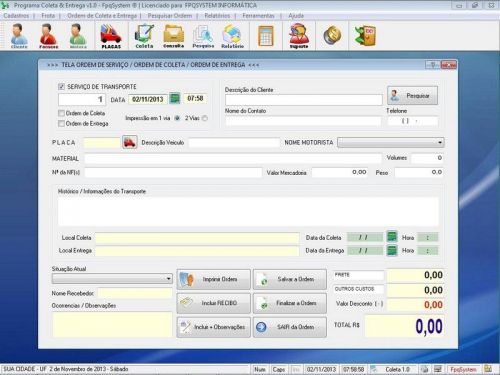Open the Pesquisar Ordem menu

point(170,16)
